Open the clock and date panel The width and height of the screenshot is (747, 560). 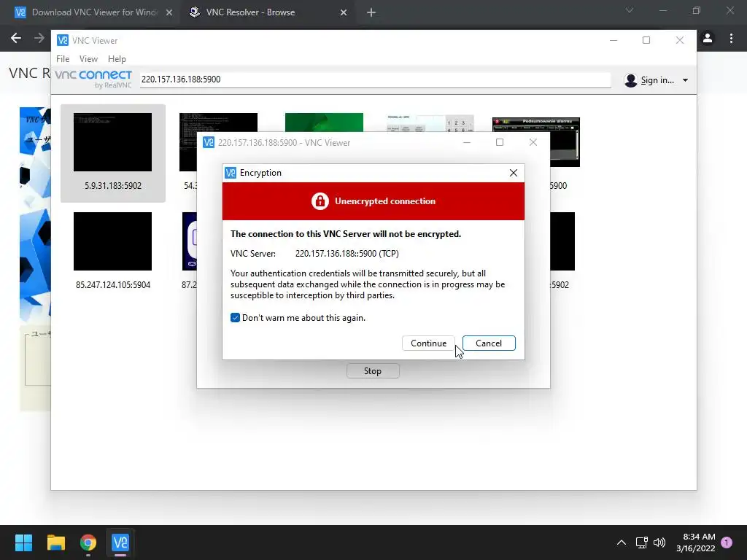pyautogui.click(x=696, y=542)
